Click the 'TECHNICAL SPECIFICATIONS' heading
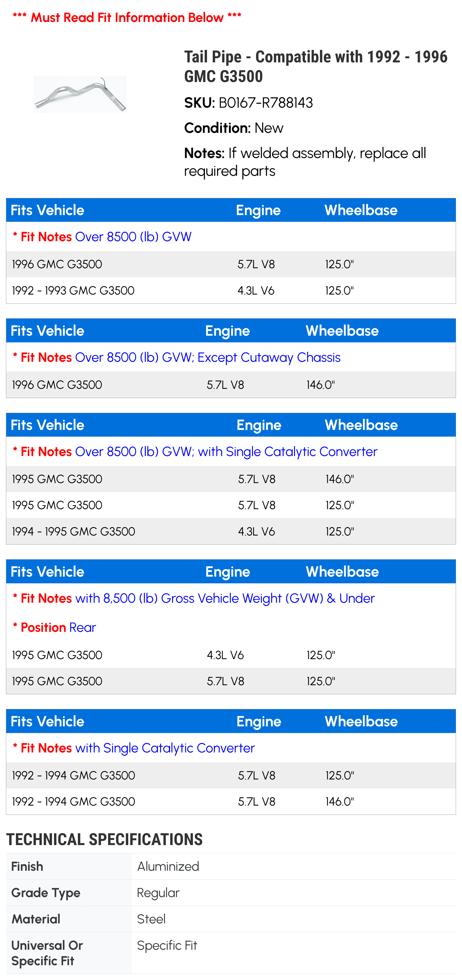The image size is (462, 980). [x=105, y=839]
